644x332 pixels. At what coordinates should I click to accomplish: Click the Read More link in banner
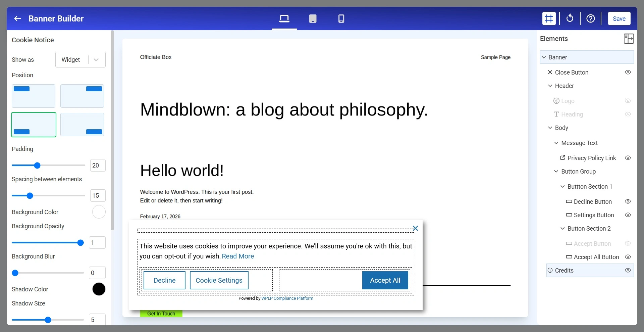tap(238, 256)
